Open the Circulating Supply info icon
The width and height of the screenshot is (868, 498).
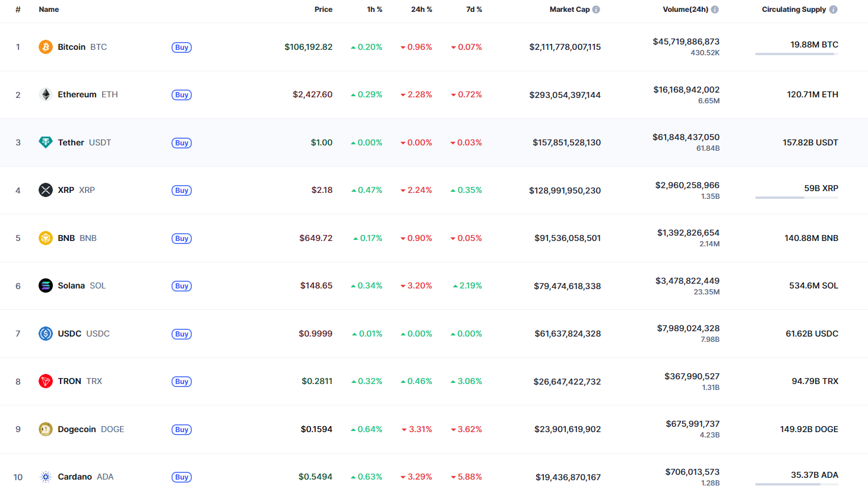point(834,9)
